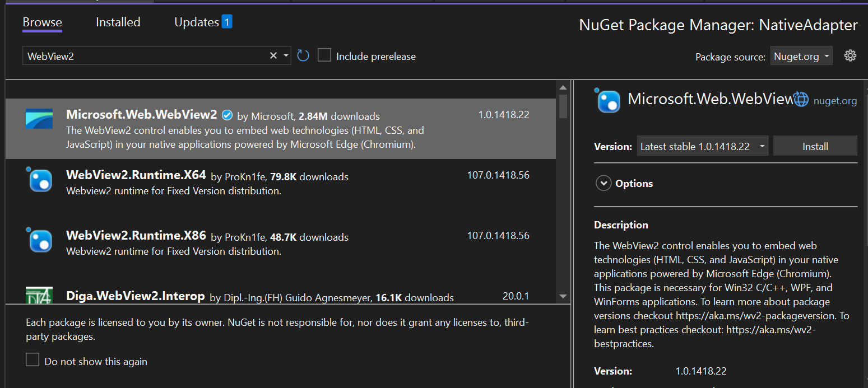The width and height of the screenshot is (868, 388).
Task: Click the refresh search results icon
Action: 303,55
